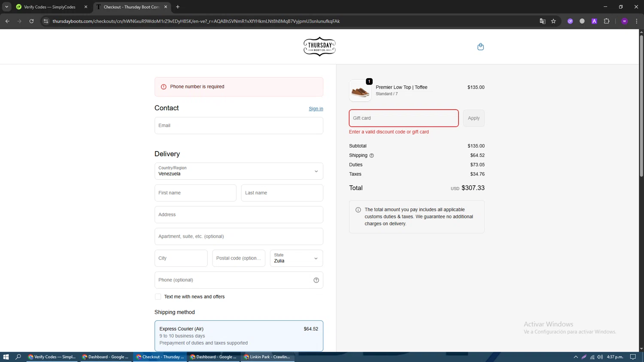
Task: Open the Chrome profile avatar
Action: tap(625, 21)
